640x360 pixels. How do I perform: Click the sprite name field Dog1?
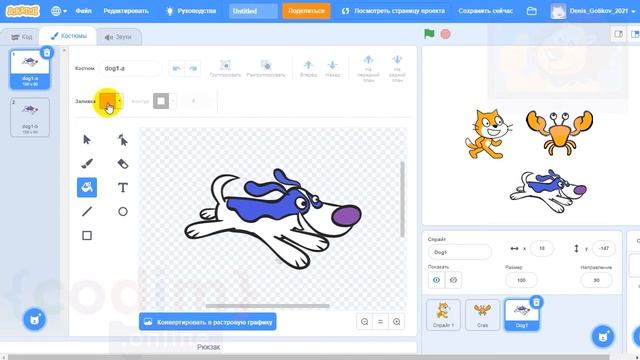460,252
